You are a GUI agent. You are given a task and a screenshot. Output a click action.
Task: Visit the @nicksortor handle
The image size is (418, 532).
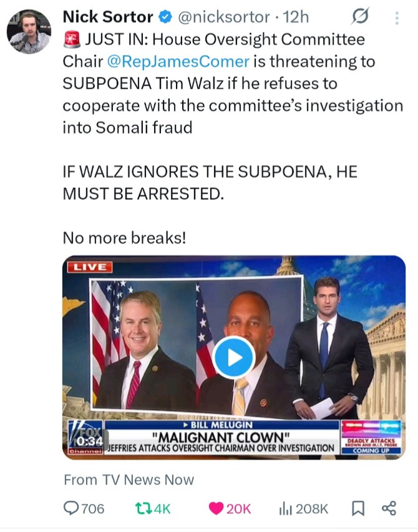click(224, 17)
